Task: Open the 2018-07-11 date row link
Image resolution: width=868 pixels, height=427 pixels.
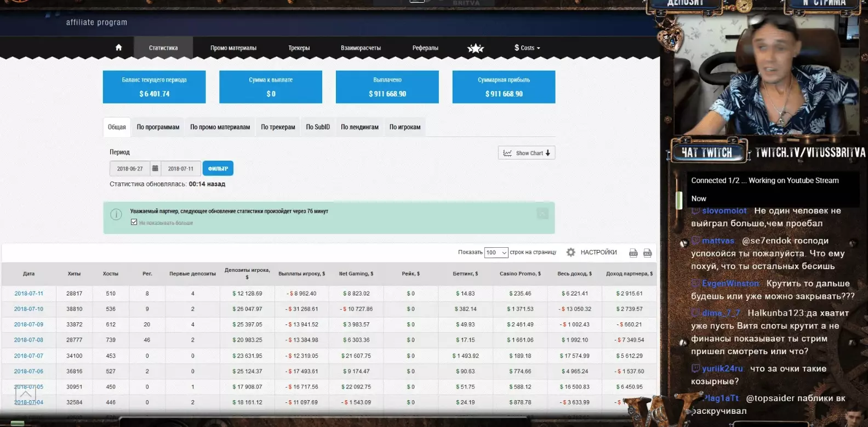Action: coord(28,294)
